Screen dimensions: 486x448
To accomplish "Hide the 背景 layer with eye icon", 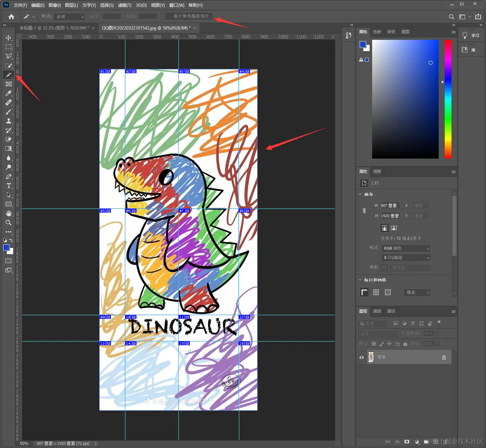I will [x=361, y=357].
